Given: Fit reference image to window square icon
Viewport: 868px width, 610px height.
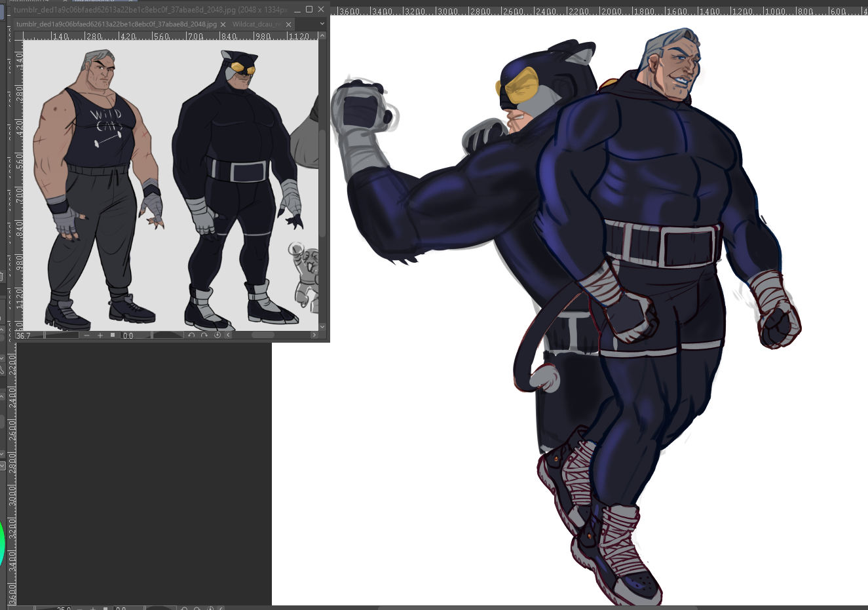Looking at the screenshot, I should (x=113, y=335).
